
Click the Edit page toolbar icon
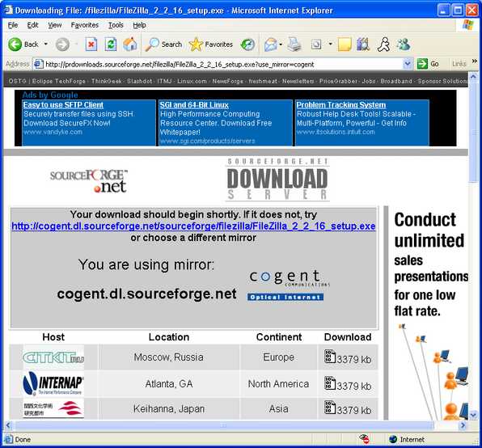[316, 44]
